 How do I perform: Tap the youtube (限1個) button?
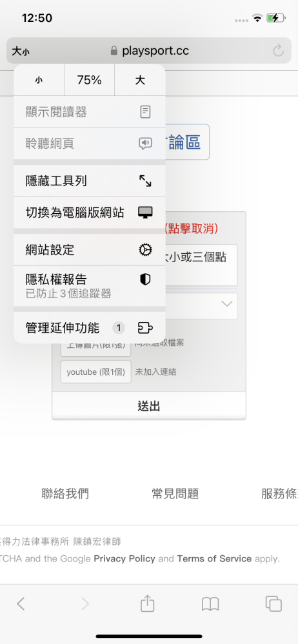pos(96,372)
